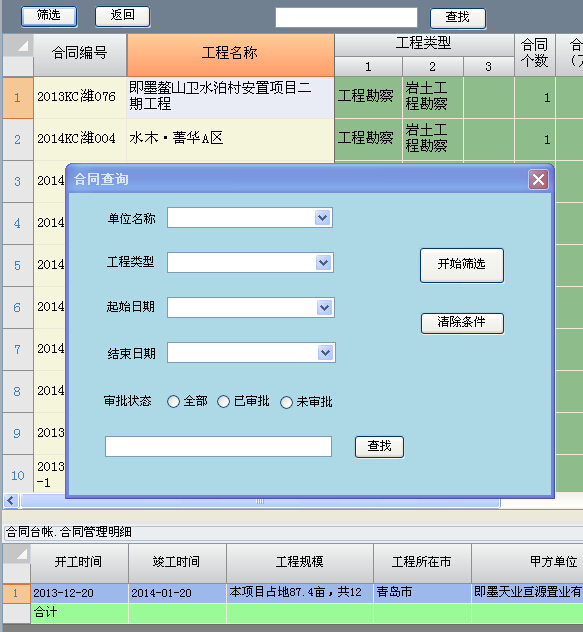
Task: Click the 工程名称 column header
Action: [230, 55]
